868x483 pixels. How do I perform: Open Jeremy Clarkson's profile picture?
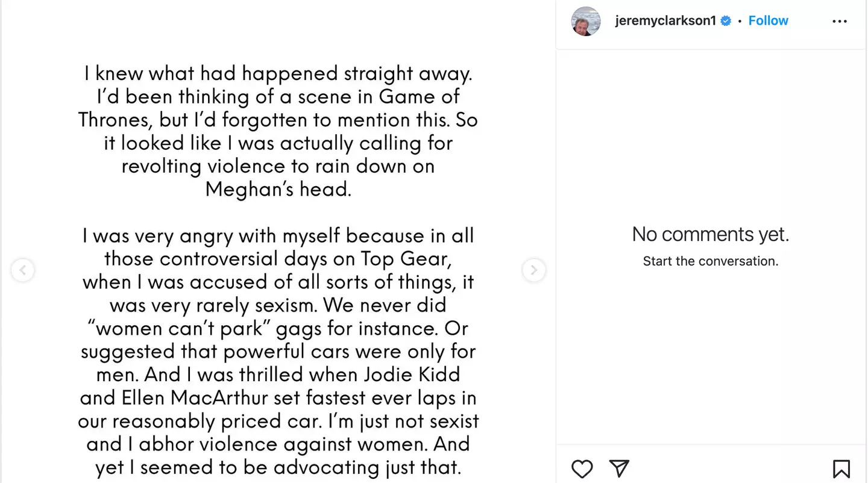(x=585, y=21)
